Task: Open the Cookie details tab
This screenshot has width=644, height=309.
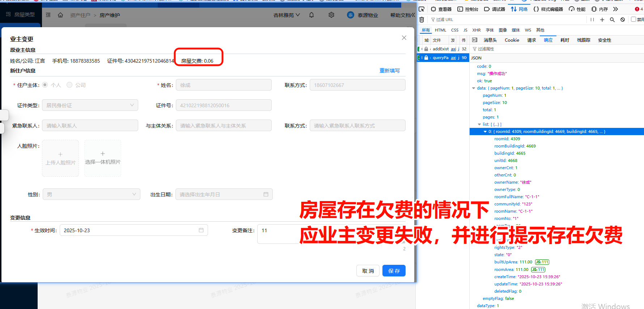Action: pos(512,40)
